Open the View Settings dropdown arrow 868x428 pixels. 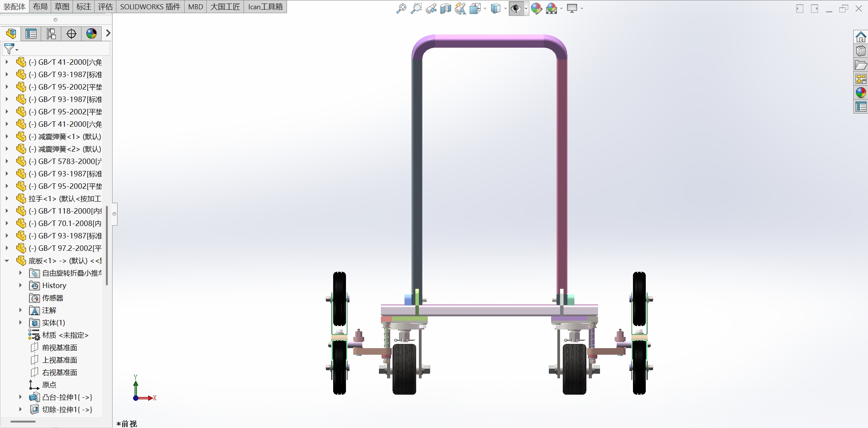pyautogui.click(x=582, y=9)
